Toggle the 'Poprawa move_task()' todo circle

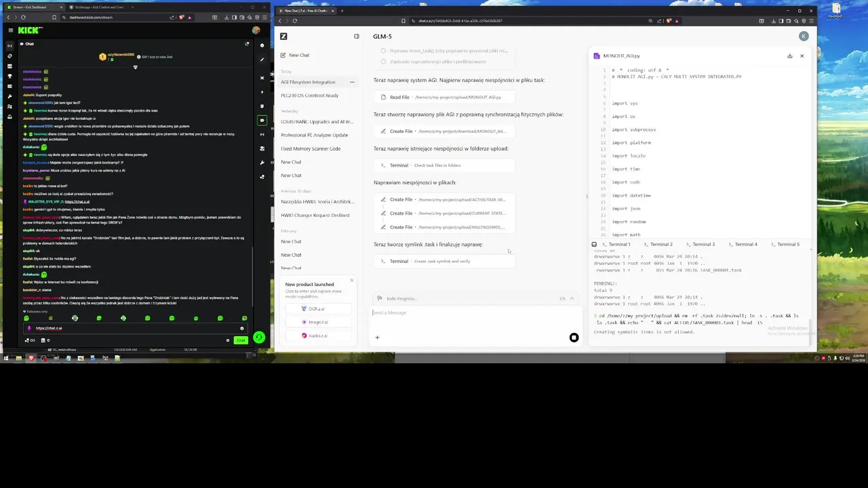(x=383, y=51)
